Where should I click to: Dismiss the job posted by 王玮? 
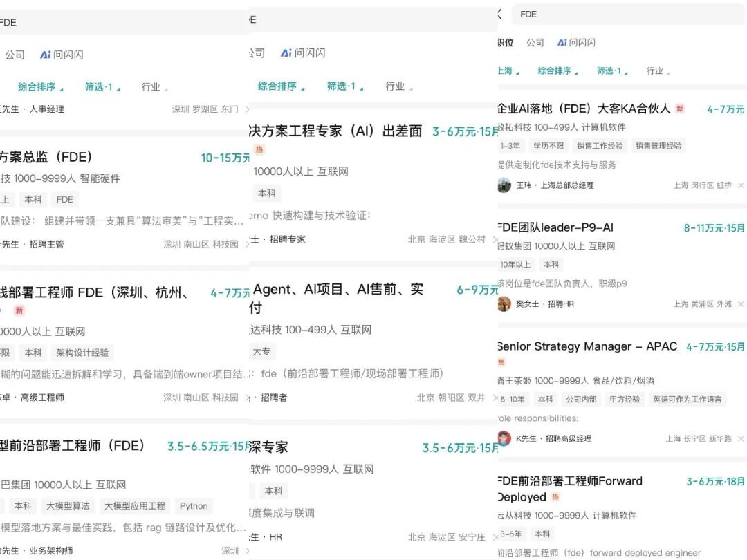(x=741, y=185)
